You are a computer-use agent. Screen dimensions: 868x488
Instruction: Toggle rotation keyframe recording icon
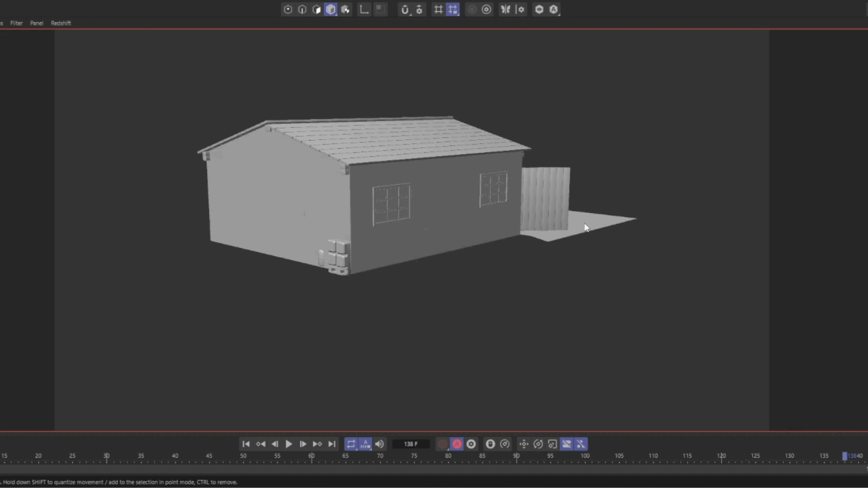click(538, 444)
